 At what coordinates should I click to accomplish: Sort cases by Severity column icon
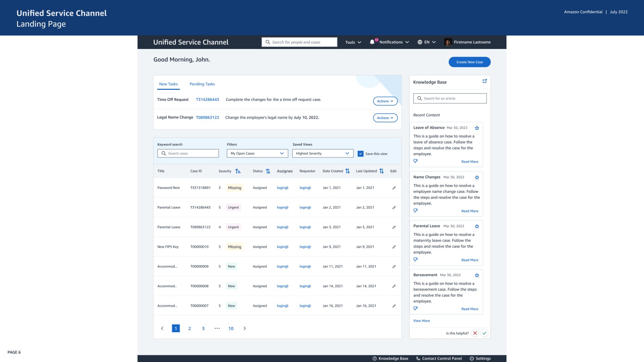tap(238, 171)
